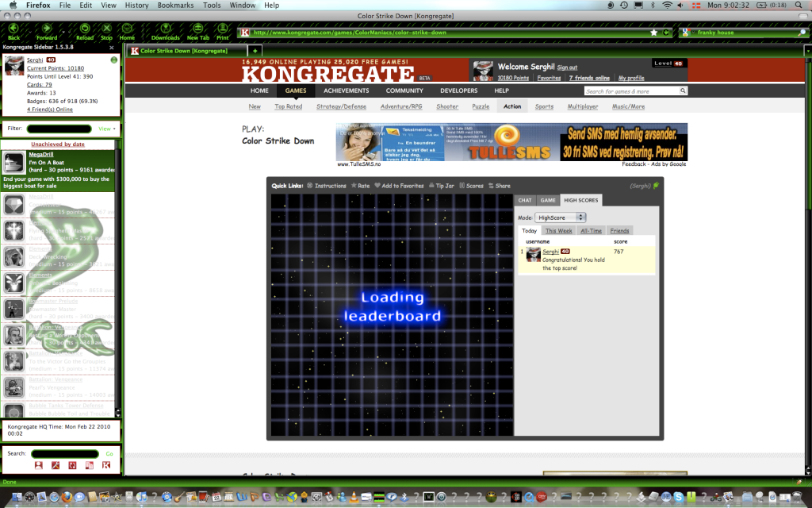Screen dimensions: 812x508
Task: Open the Tools menu in the menu bar
Action: 212,6
